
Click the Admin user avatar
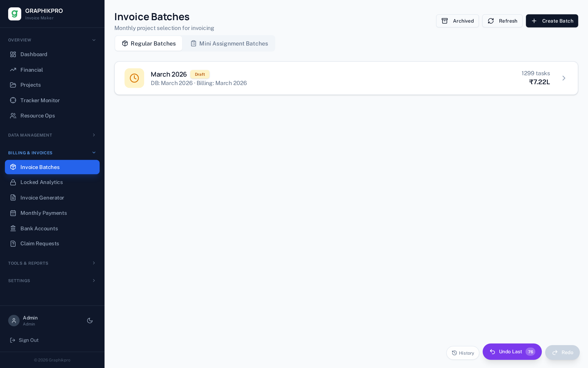(14, 321)
